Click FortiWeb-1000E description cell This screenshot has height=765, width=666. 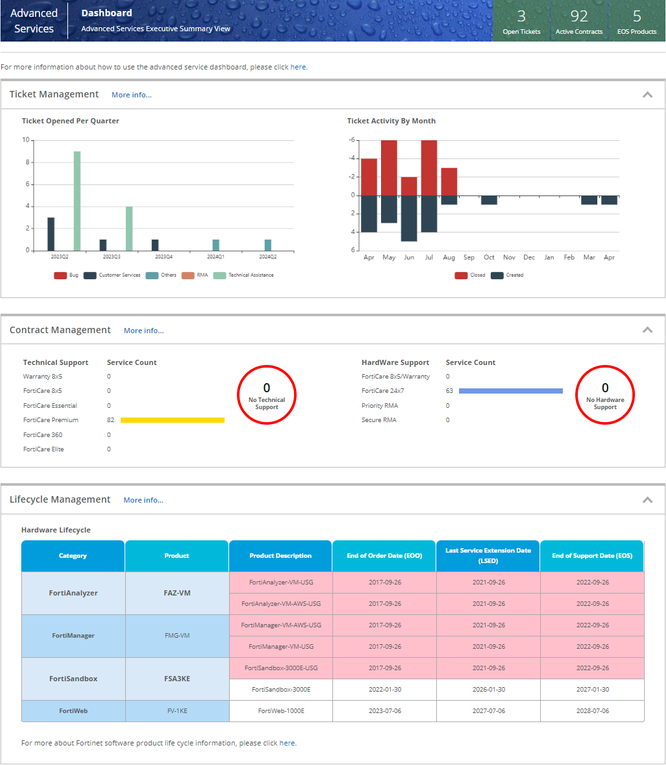(x=281, y=711)
